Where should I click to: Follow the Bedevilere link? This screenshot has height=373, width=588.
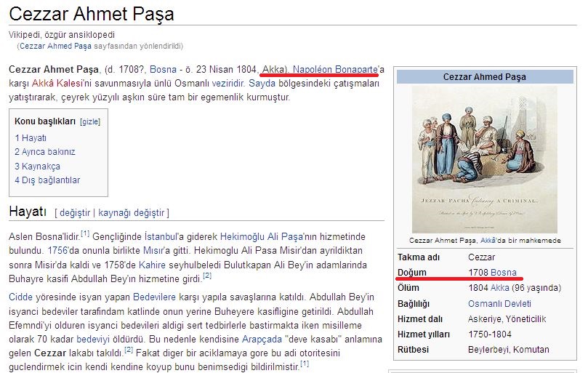click(x=154, y=297)
